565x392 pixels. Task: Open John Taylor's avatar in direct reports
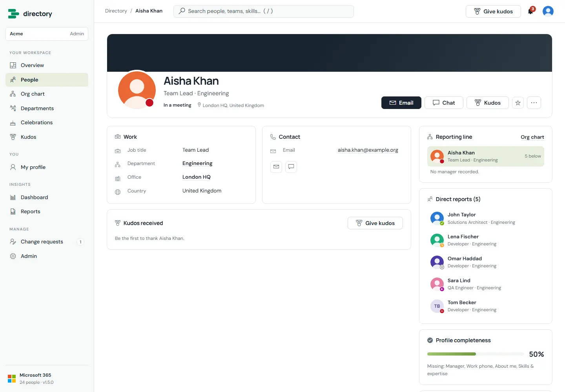point(437,218)
